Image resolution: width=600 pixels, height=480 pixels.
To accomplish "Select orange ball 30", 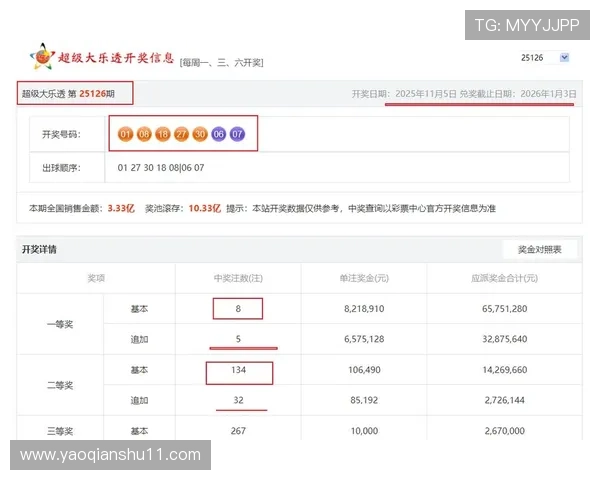I will (x=200, y=134).
